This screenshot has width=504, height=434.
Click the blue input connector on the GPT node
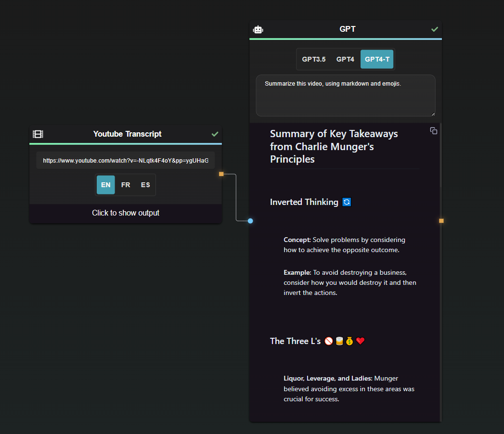pyautogui.click(x=250, y=221)
